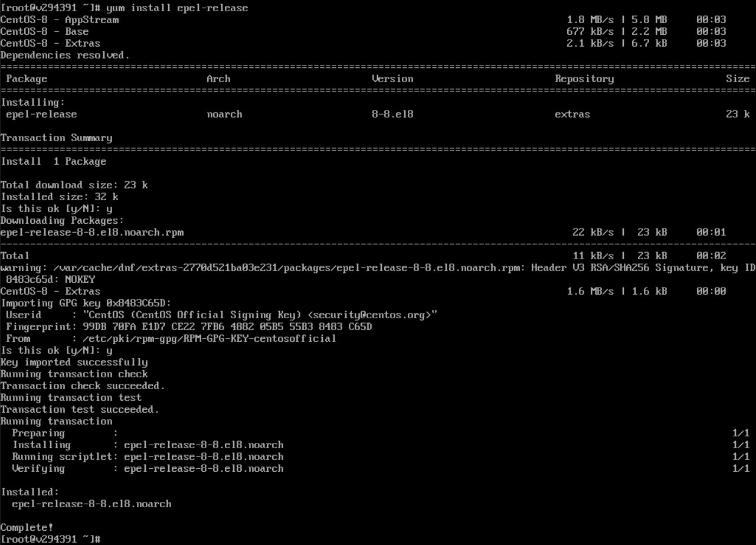Viewport: 756px width, 545px height.
Task: Click the 'Dependencies resolved.' line
Action: click(x=65, y=55)
